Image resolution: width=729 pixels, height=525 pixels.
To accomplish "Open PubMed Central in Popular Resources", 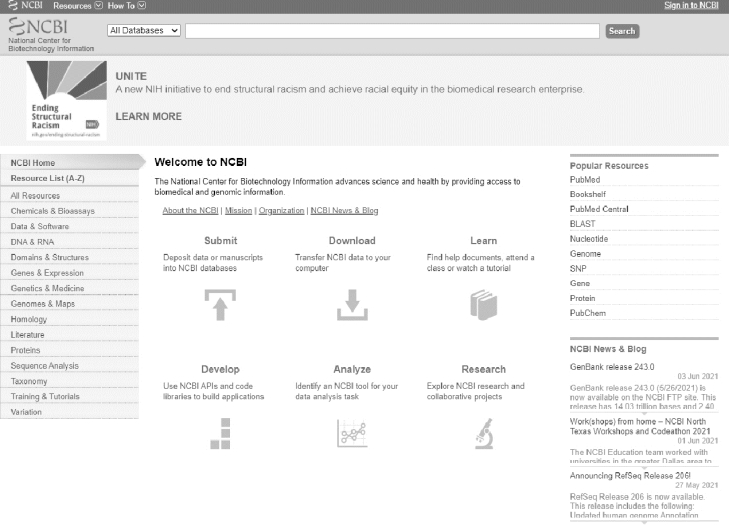I will (x=599, y=209).
